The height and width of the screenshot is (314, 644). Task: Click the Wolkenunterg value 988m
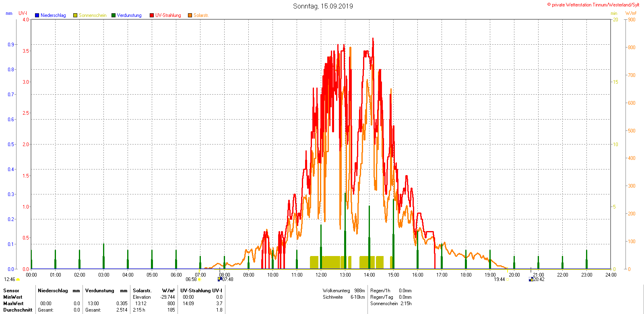coord(359,291)
